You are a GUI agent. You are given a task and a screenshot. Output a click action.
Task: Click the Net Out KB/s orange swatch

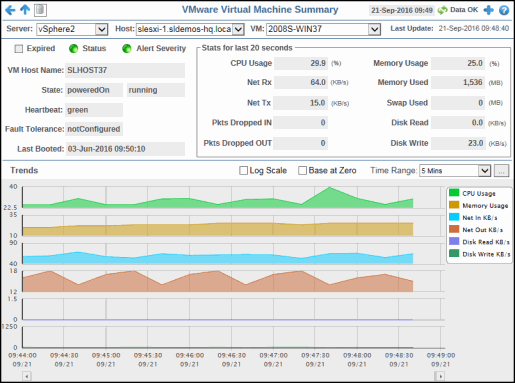[454, 229]
